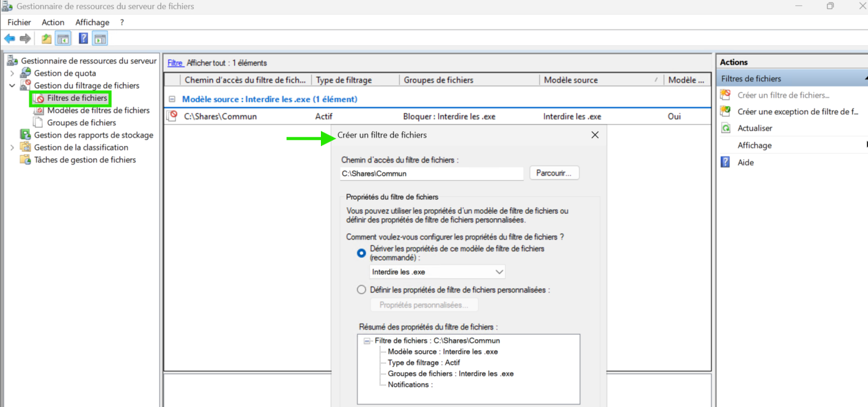Select Définir les propriétés personnalisées radio button
The height and width of the screenshot is (407, 868).
click(x=362, y=290)
